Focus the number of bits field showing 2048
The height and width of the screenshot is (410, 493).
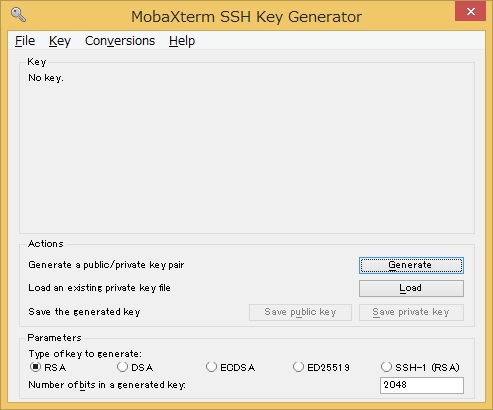click(422, 385)
